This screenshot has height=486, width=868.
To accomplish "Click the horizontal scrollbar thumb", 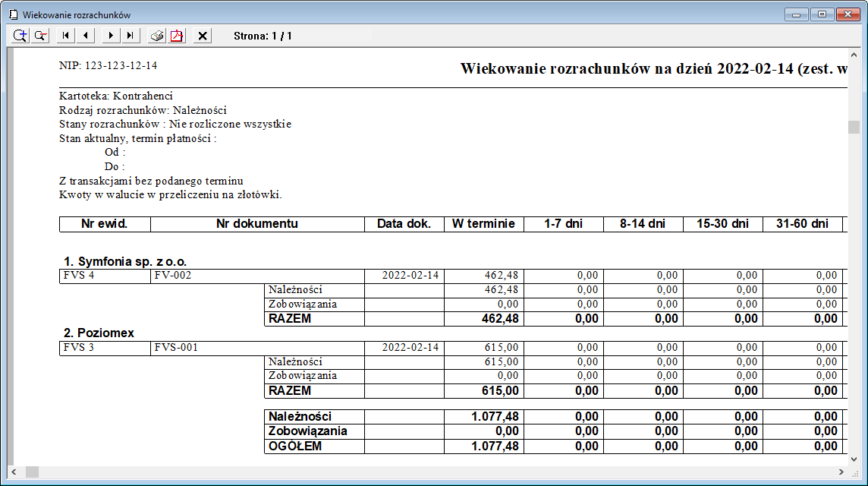I will point(32,472).
